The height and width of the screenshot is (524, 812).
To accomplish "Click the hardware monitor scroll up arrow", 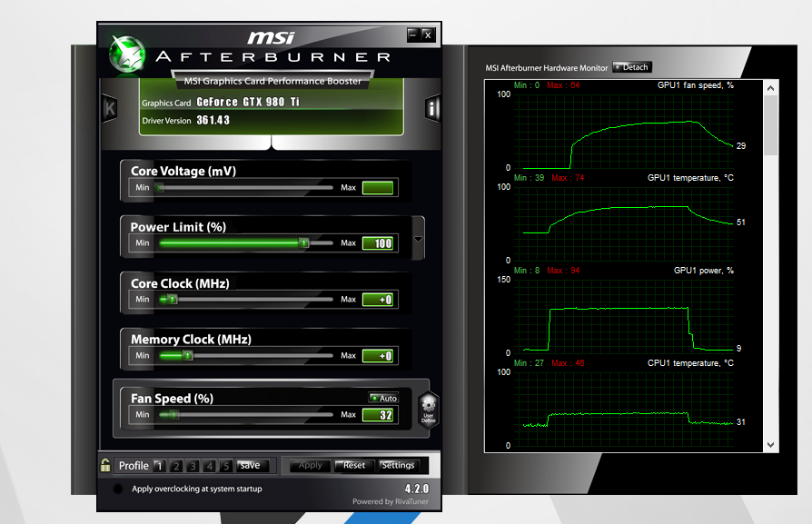I will pyautogui.click(x=770, y=88).
